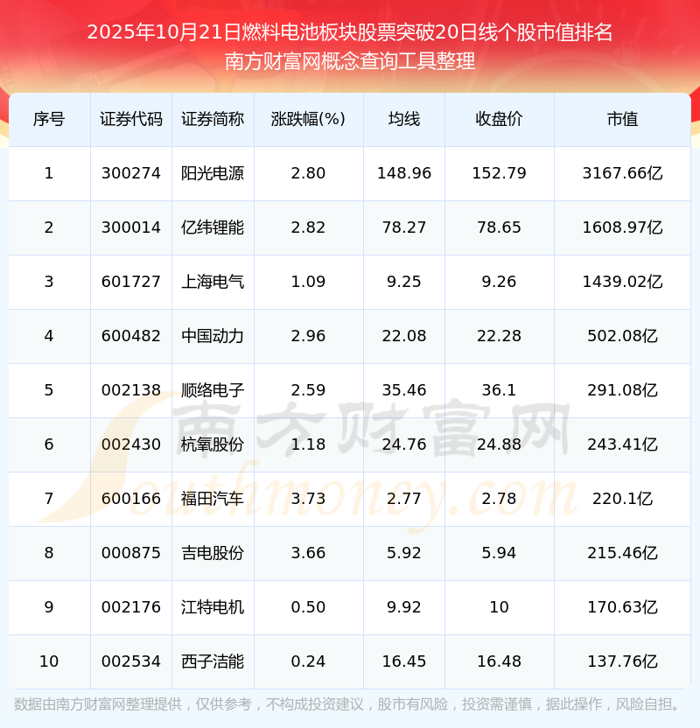Viewport: 700px width, 728px height.
Task: Click change percentage 3.73
Action: point(308,499)
